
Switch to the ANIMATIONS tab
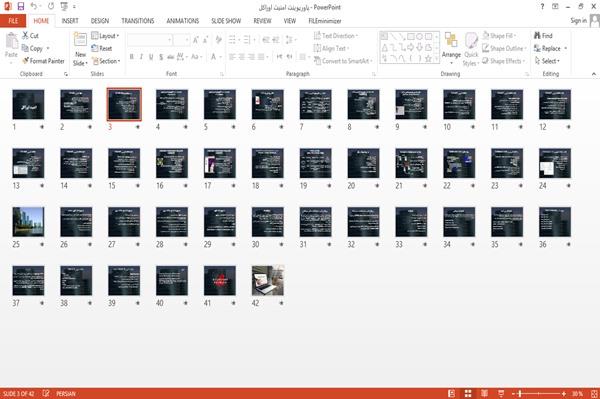[183, 21]
